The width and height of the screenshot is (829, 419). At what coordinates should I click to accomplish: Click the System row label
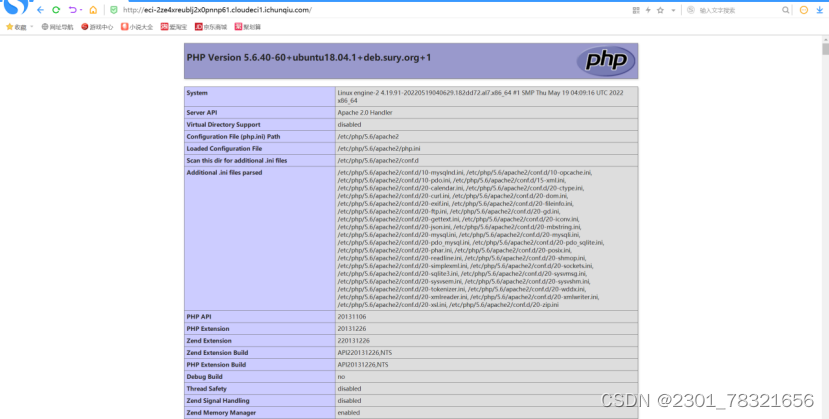pos(197,93)
